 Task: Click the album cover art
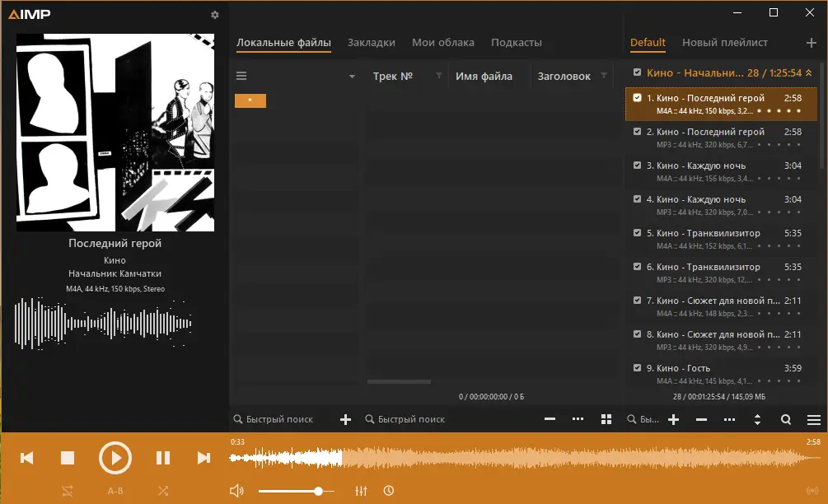point(115,133)
